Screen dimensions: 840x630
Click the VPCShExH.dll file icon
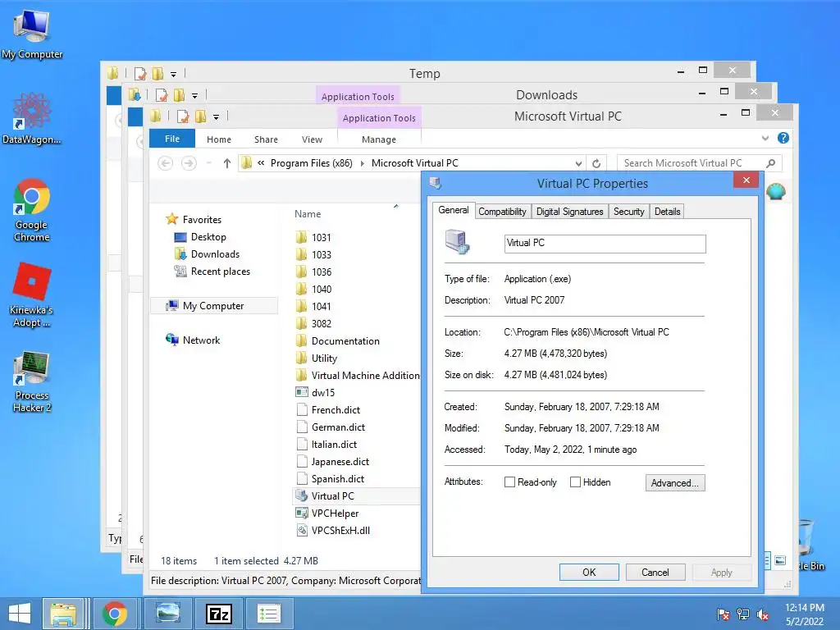tap(302, 531)
